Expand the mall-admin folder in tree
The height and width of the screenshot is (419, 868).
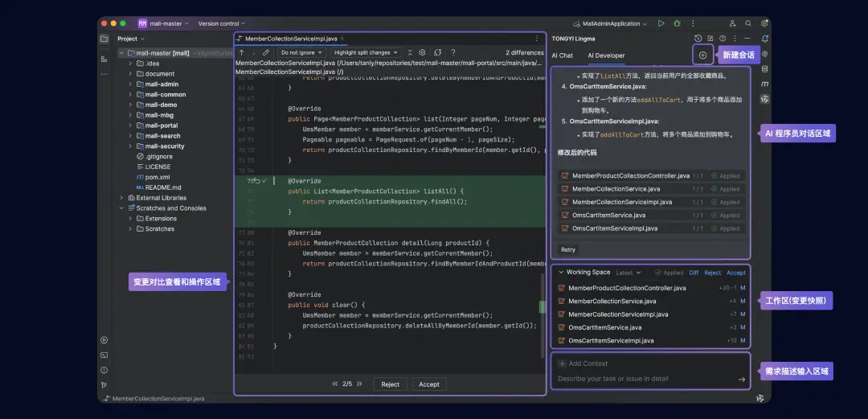click(130, 84)
